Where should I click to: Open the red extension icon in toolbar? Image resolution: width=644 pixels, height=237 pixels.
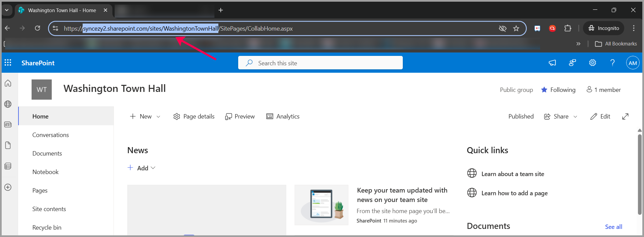tap(552, 28)
